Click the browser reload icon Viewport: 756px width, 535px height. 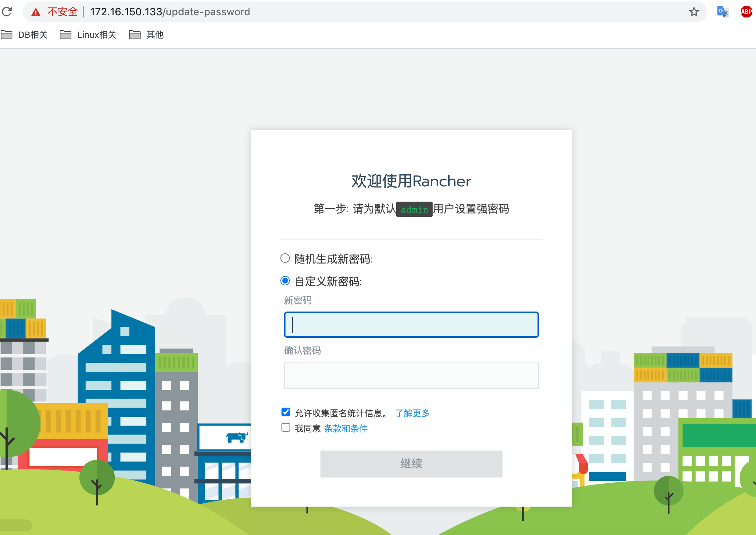pyautogui.click(x=7, y=12)
